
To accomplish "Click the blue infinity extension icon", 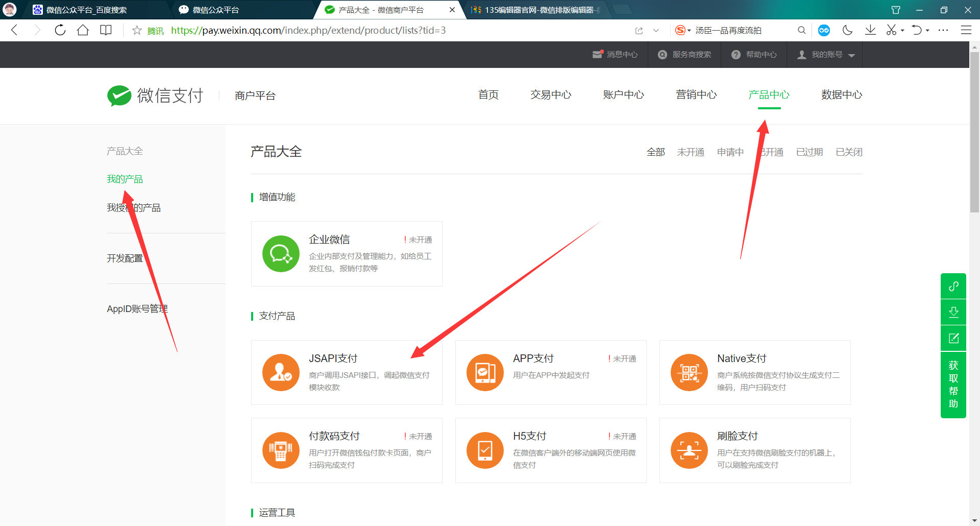I will [824, 30].
